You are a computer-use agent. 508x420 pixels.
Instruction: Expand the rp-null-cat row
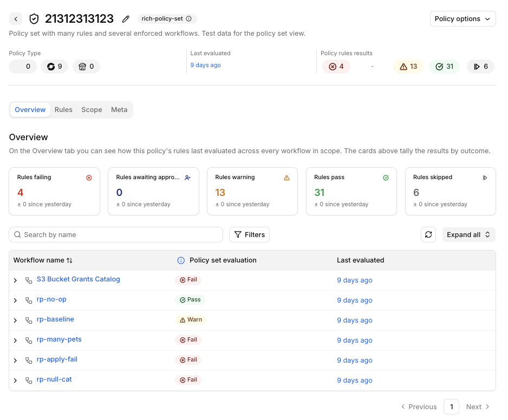[x=15, y=380]
